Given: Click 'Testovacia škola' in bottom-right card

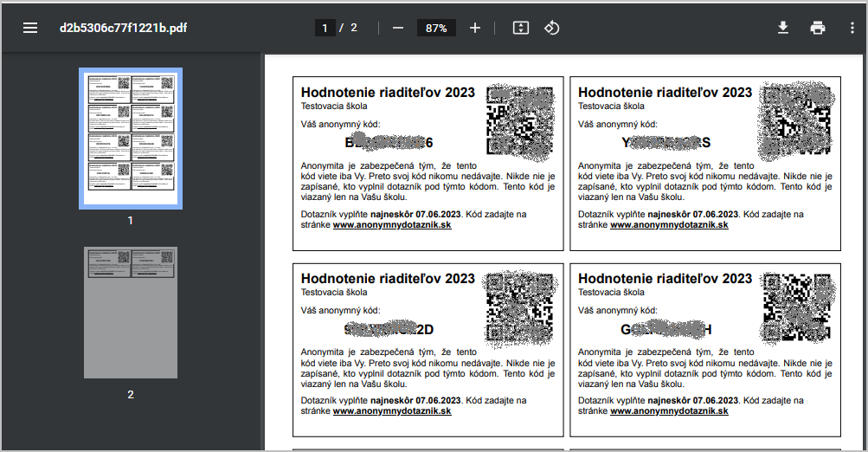Looking at the screenshot, I should 611,293.
